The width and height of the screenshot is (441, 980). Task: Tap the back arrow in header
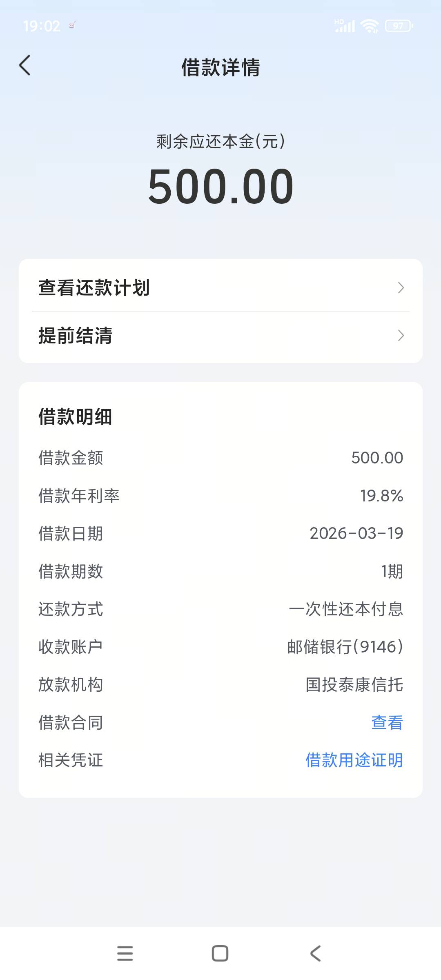[25, 65]
